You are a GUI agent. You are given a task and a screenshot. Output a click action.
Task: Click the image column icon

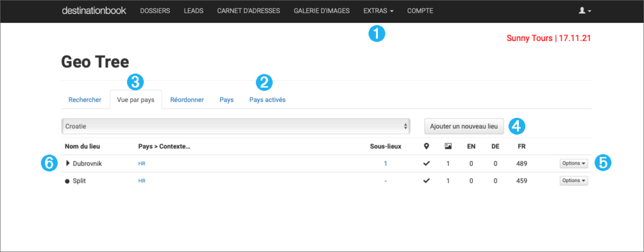point(448,146)
